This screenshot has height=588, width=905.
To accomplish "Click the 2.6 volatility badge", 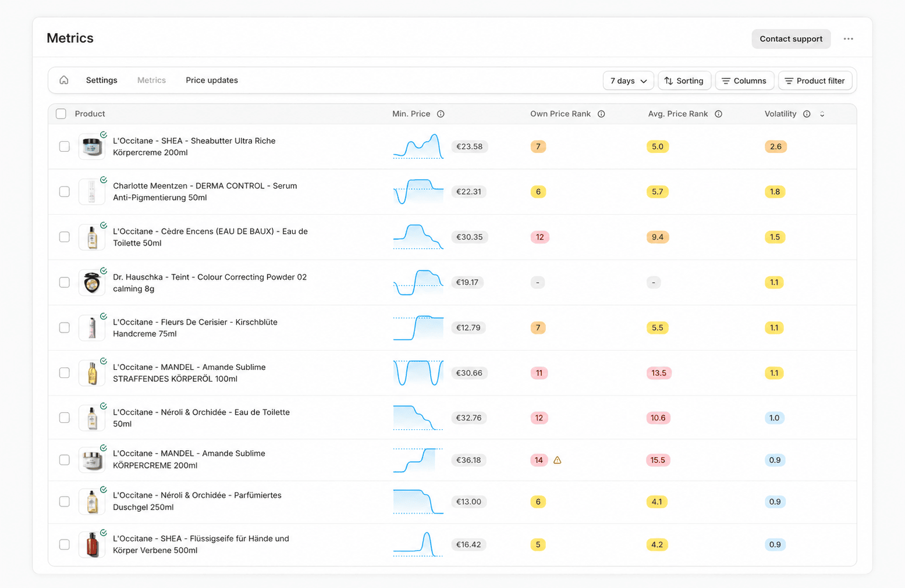I will [x=776, y=147].
